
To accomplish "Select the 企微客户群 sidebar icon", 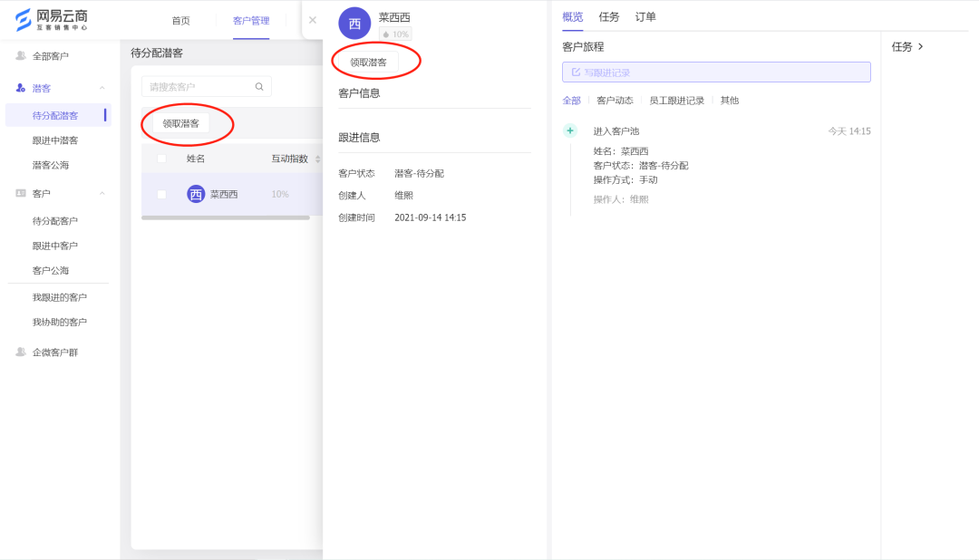I will [20, 352].
